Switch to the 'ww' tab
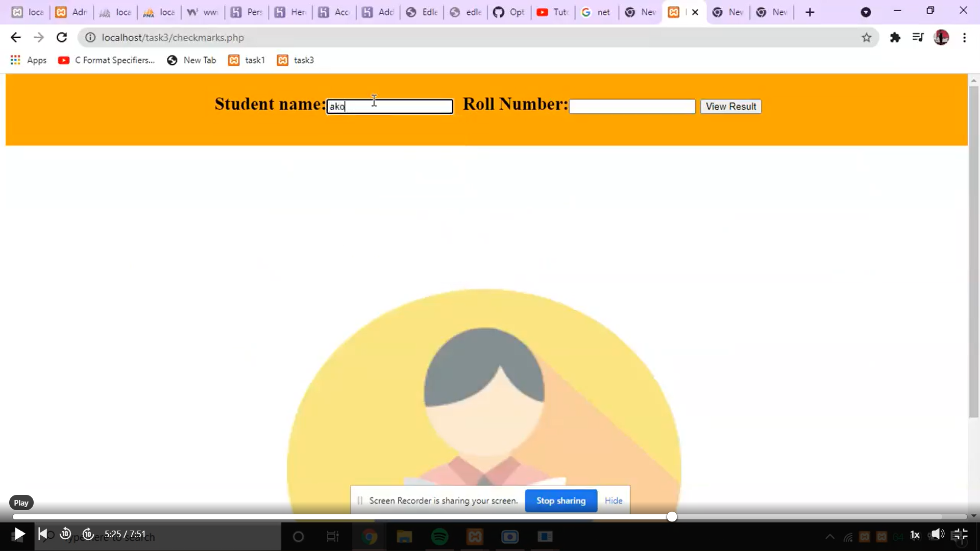Image resolution: width=980 pixels, height=551 pixels. pos(203,12)
